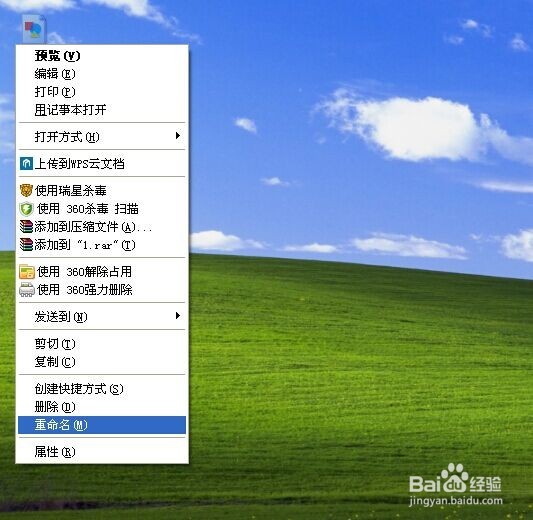Expand the 打开方式 submenu arrow

coord(177,136)
